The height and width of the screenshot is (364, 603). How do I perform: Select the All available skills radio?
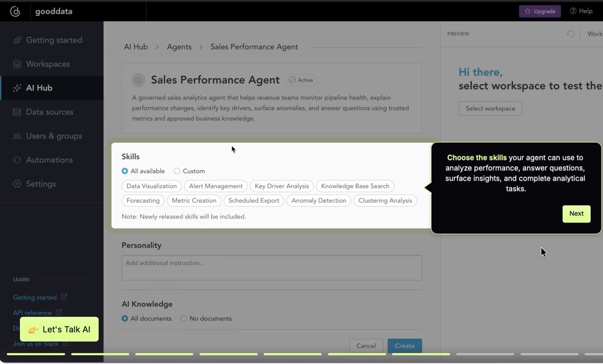click(x=125, y=171)
